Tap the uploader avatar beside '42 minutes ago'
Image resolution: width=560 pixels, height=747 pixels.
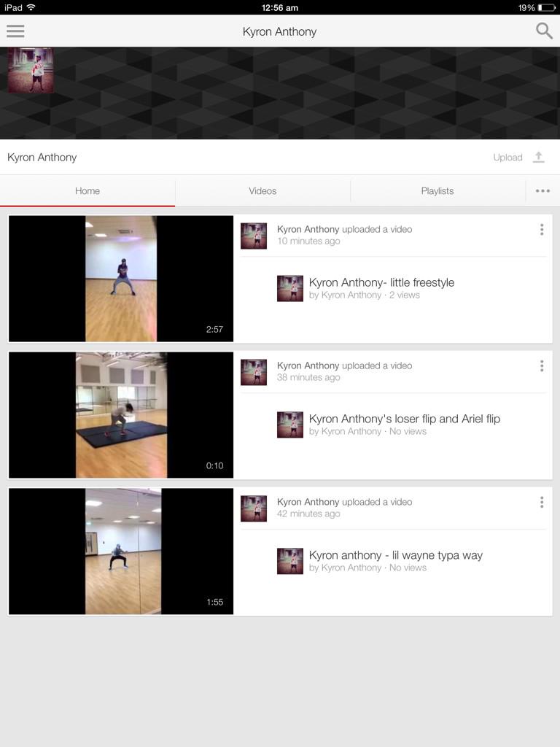pos(253,508)
